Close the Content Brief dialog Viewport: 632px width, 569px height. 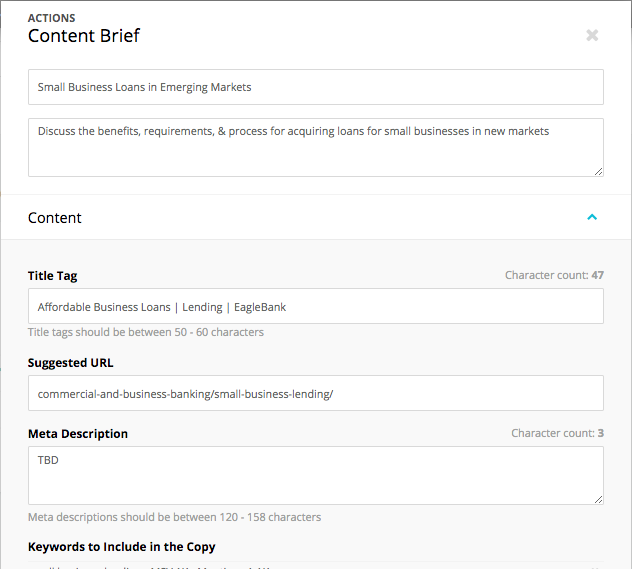pos(592,35)
